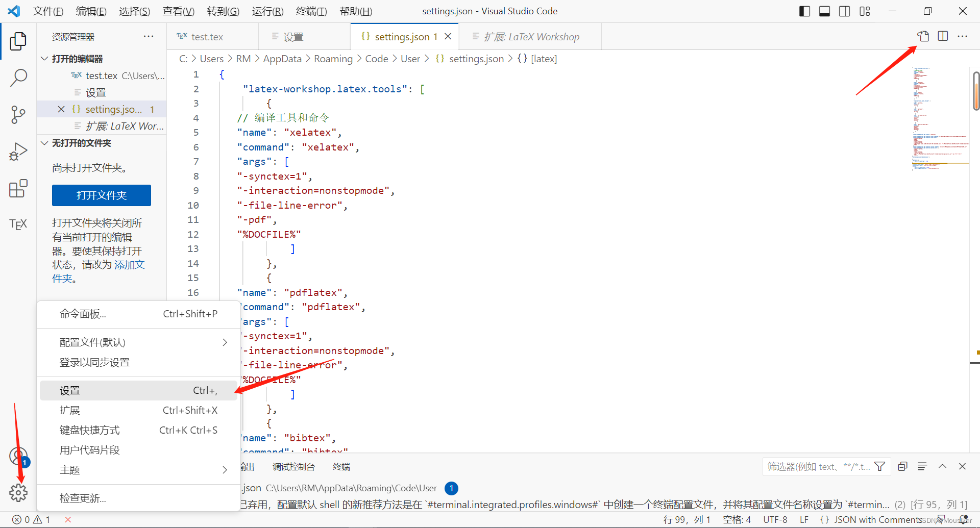Click the Manage gear icon

(18, 493)
